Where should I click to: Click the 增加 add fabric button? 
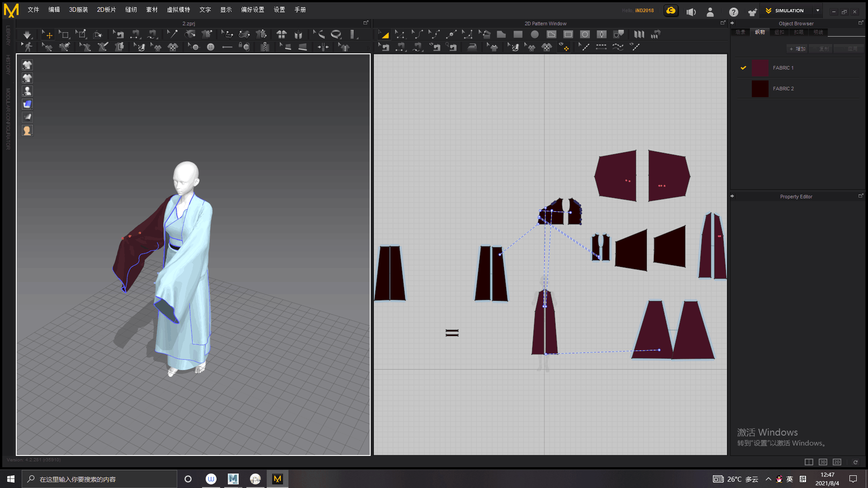[798, 49]
